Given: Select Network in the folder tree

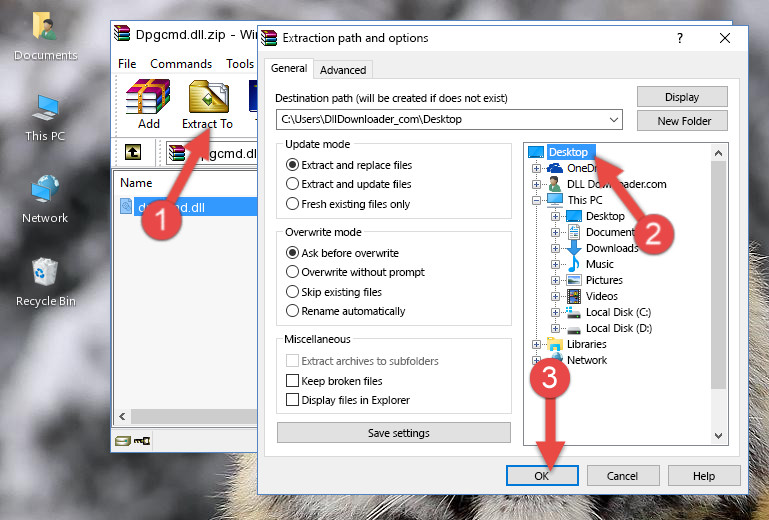Looking at the screenshot, I should [587, 360].
